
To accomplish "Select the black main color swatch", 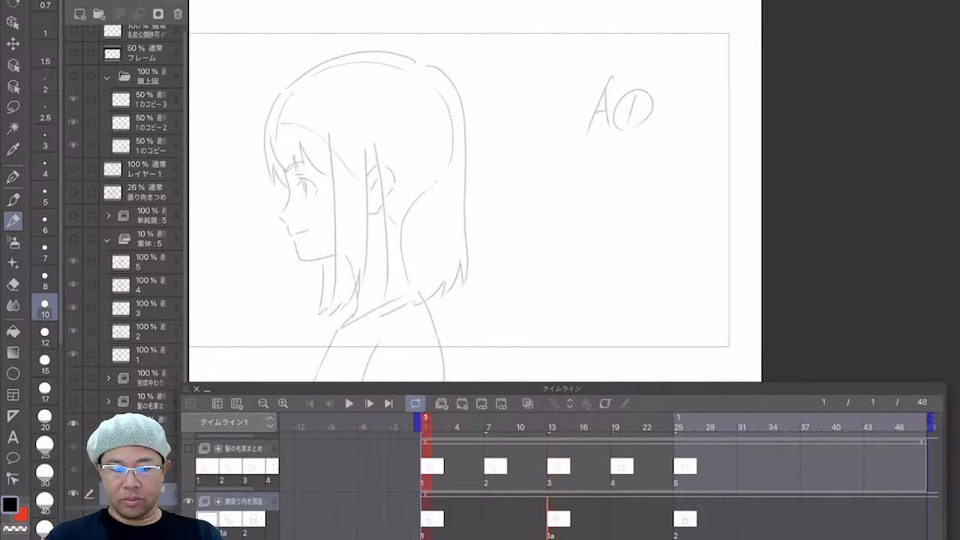I will click(x=10, y=504).
